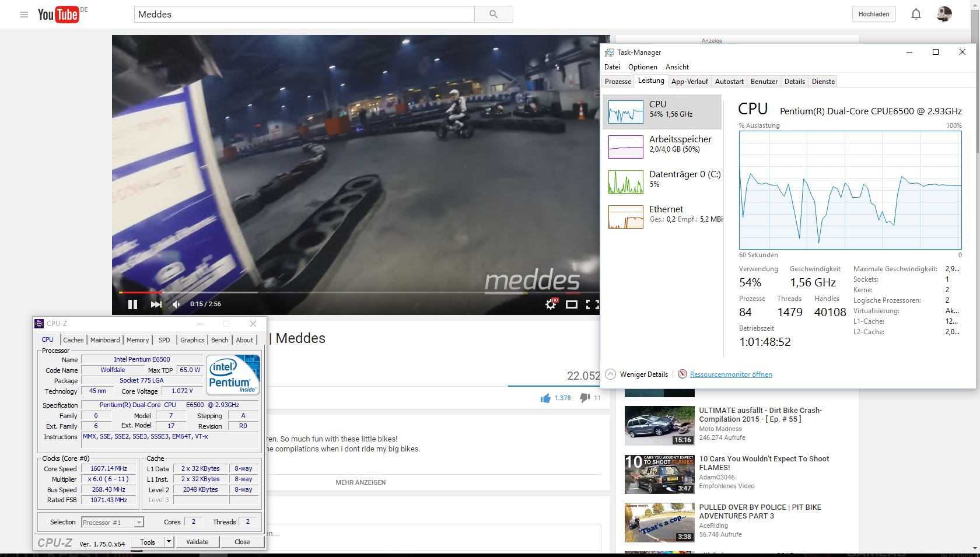This screenshot has width=980, height=557.
Task: Click the Validate button in CPU-Z
Action: pos(197,542)
